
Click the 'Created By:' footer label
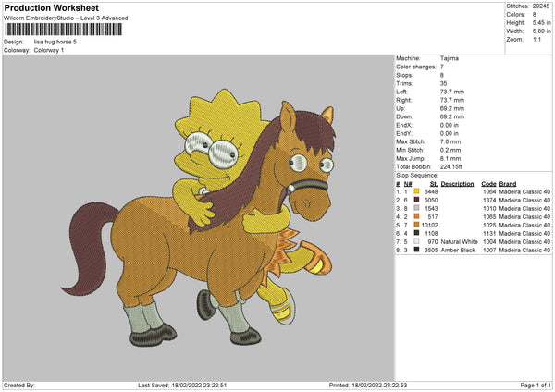(x=19, y=385)
